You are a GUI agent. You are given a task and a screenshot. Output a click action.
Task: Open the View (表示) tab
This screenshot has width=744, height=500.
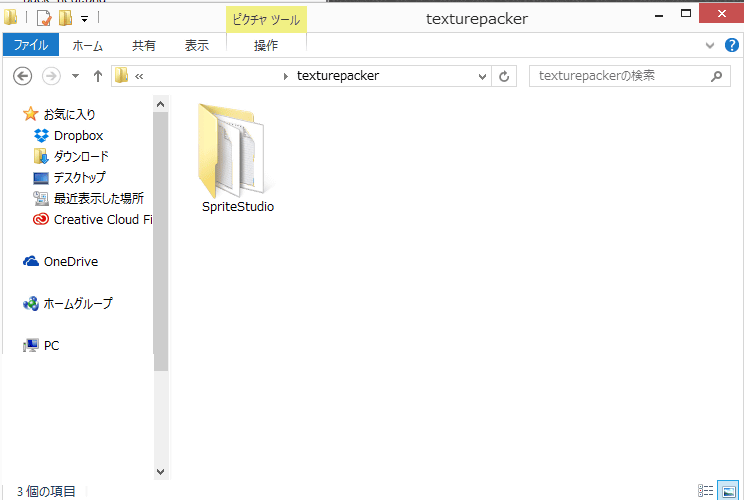(x=197, y=46)
